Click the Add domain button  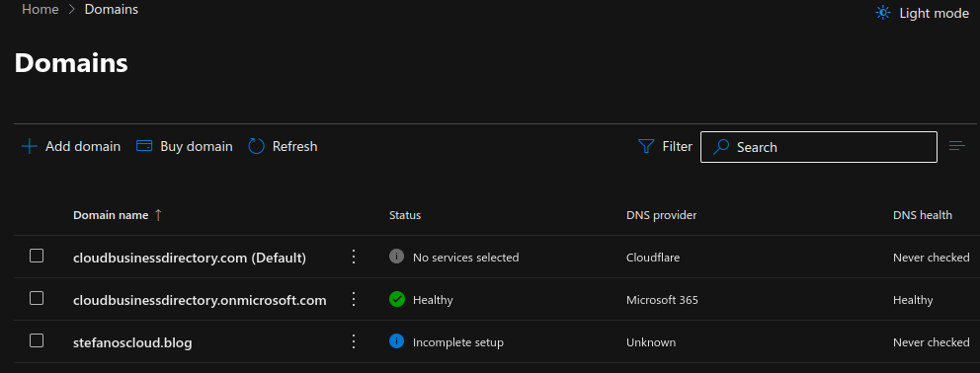tap(70, 146)
